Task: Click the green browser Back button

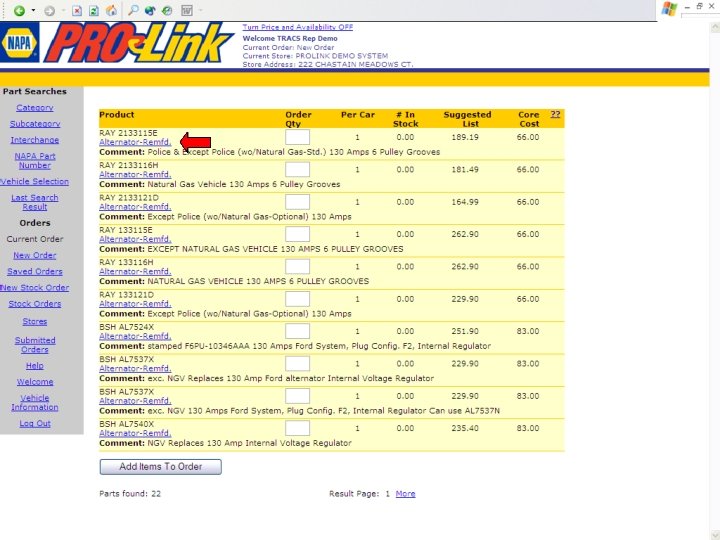Action: [x=19, y=11]
